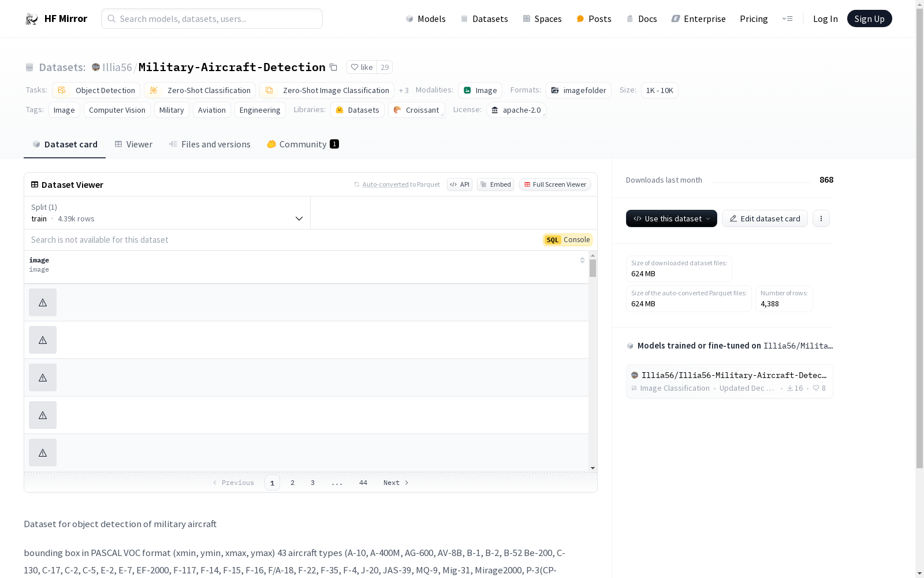Screen dimensions: 924x578
Task: Expand the Split train dropdown
Action: click(x=167, y=213)
